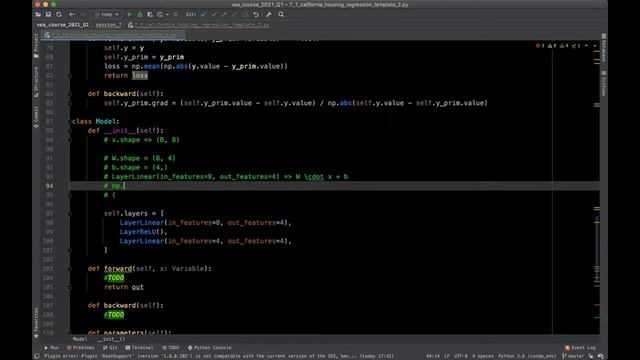This screenshot has width=640, height=360.
Task: Navigate back with the left arrow
Action: tap(72, 14)
